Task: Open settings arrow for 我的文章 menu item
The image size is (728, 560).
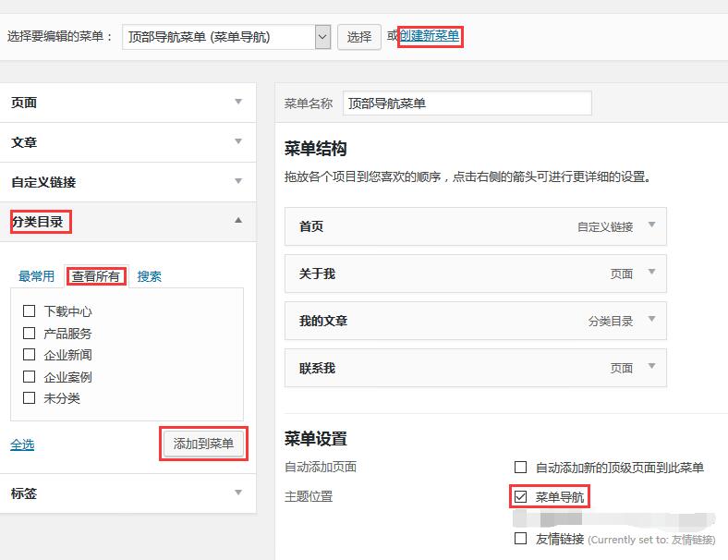Action: [651, 320]
